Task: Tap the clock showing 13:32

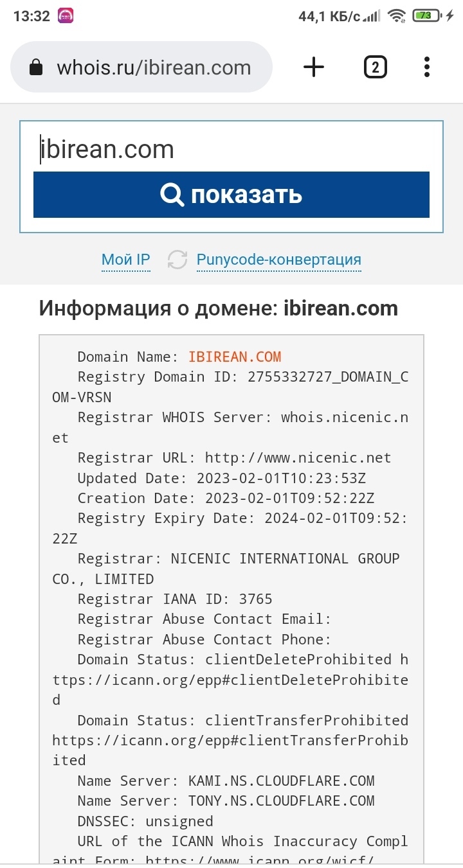Action: pos(32,17)
